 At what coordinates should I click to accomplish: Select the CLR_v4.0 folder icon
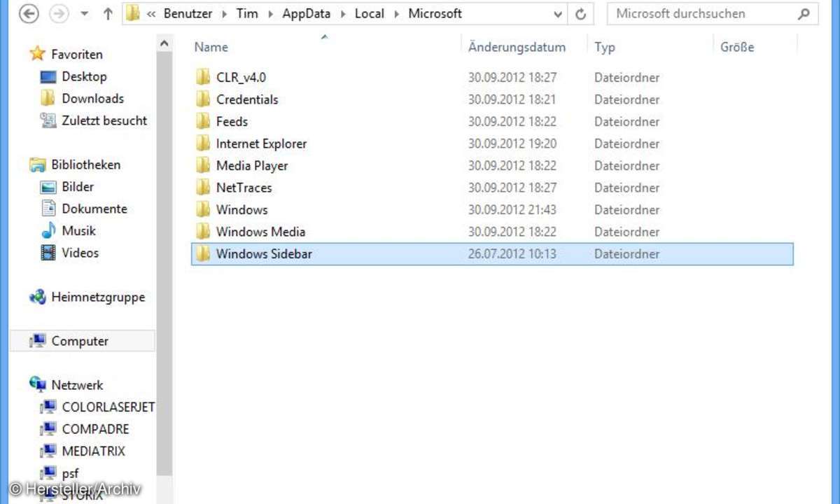(x=203, y=77)
